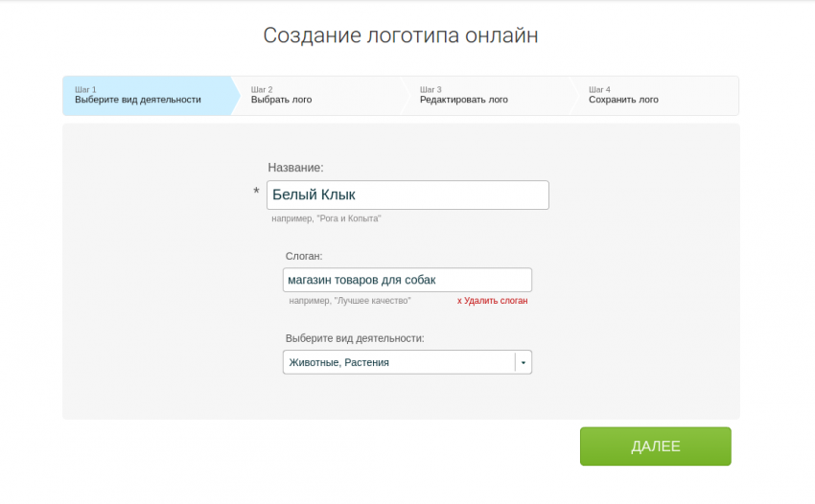The width and height of the screenshot is (815, 504).
Task: Click the Удалить слоган link
Action: pos(492,301)
